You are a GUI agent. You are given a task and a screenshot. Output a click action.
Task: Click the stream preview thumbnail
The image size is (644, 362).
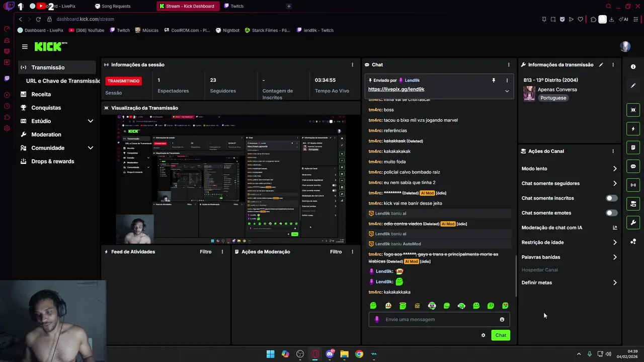pyautogui.click(x=231, y=179)
